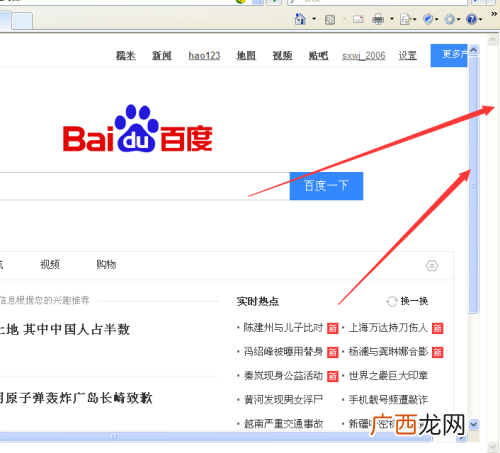Open the 贴吧 link
500x453 pixels.
(318, 55)
